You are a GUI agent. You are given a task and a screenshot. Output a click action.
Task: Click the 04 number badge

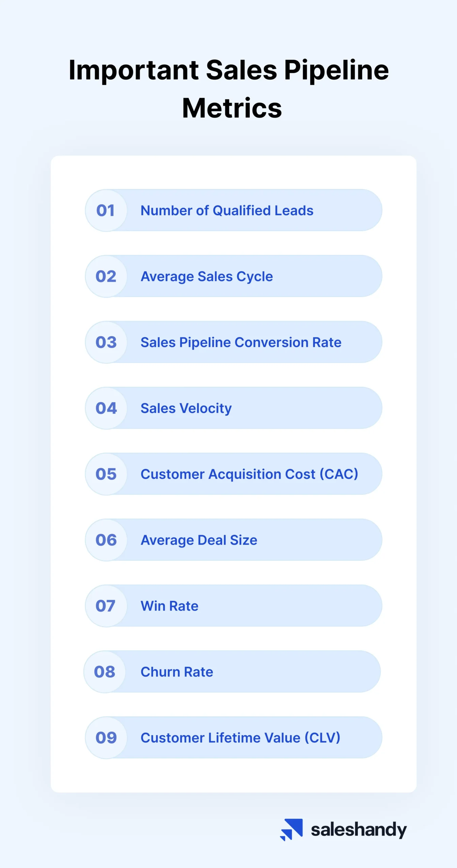tap(106, 408)
